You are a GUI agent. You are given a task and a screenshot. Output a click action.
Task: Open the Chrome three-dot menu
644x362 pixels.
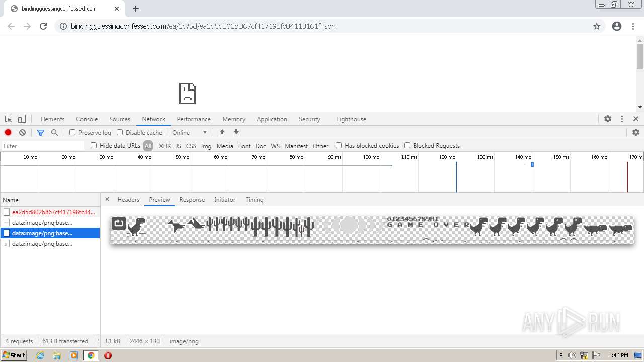(633, 26)
